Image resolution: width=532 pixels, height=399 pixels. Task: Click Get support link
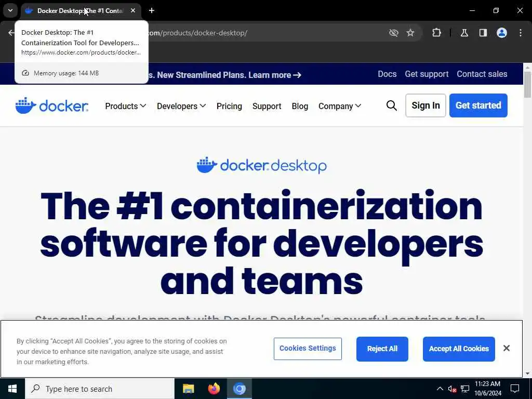click(x=427, y=74)
